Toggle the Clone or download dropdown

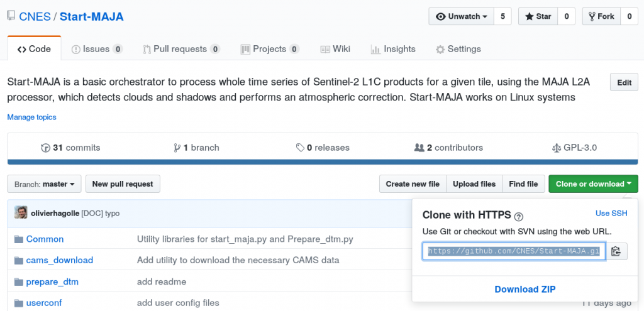click(594, 184)
